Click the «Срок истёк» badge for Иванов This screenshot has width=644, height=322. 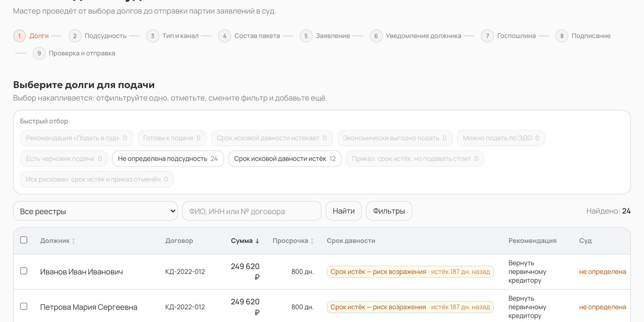(410, 272)
